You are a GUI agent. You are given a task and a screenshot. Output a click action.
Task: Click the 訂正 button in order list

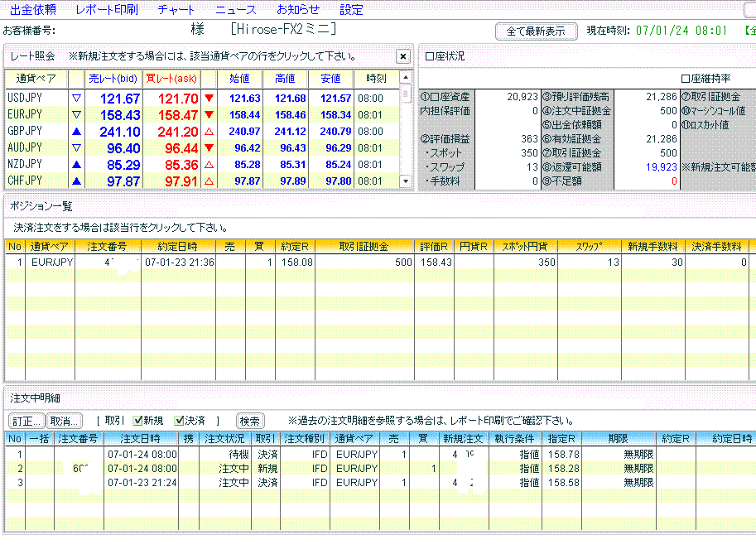[x=26, y=421]
